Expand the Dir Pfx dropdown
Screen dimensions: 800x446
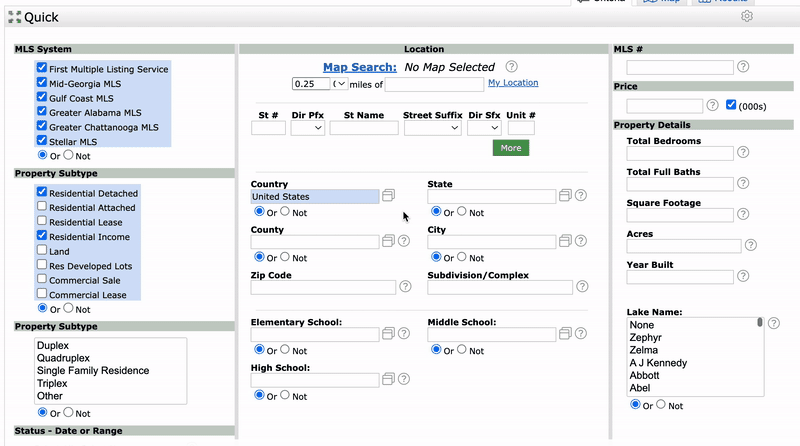tap(308, 128)
